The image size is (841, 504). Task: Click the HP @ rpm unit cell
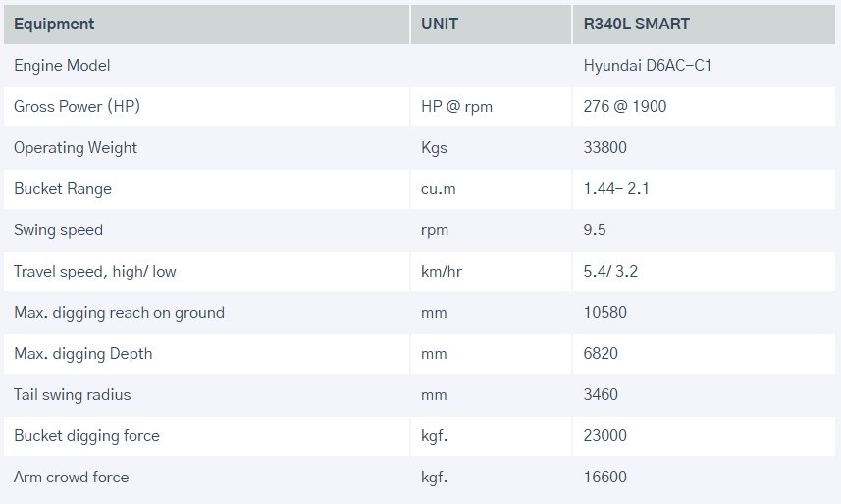(x=456, y=107)
